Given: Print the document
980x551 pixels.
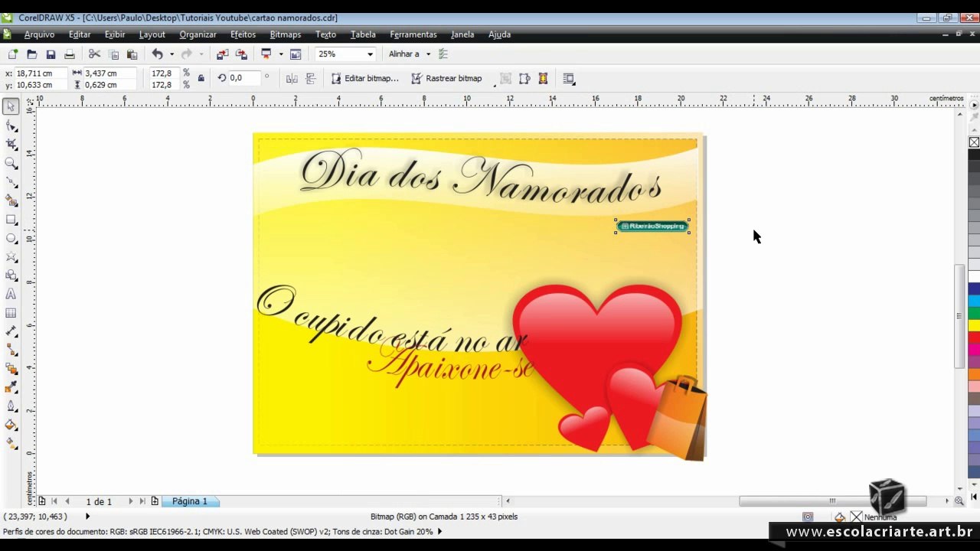Looking at the screenshot, I should (x=70, y=54).
